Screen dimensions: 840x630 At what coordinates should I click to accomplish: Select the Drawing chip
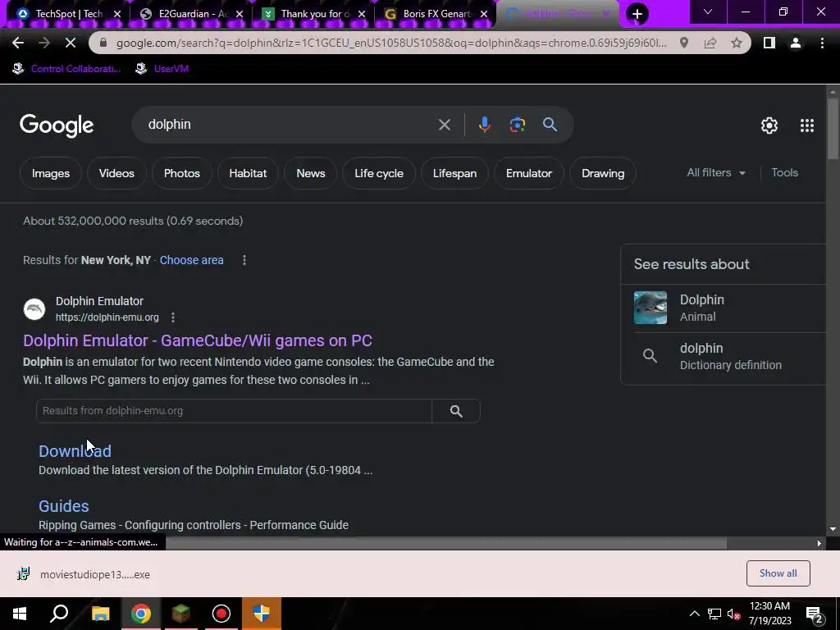click(x=603, y=174)
